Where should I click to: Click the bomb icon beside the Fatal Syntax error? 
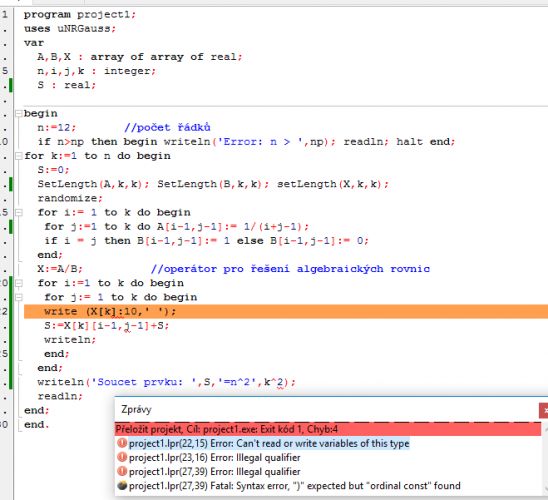(x=122, y=486)
